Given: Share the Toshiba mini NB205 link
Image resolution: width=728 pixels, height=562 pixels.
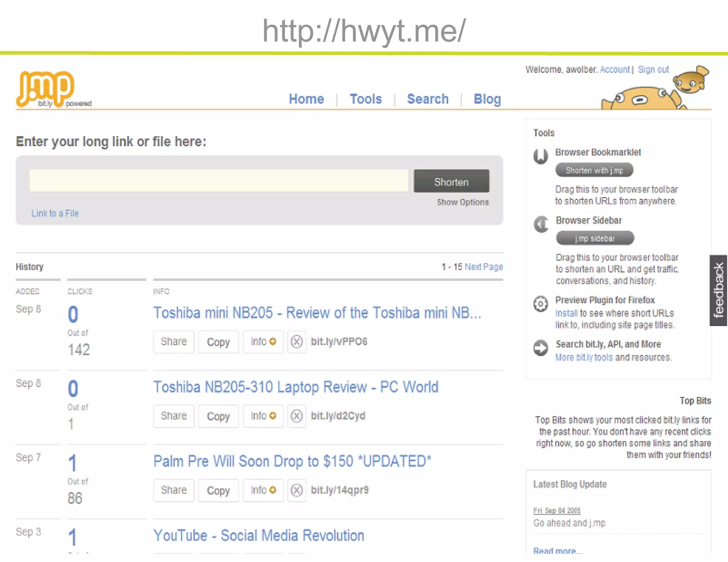Looking at the screenshot, I should (173, 342).
